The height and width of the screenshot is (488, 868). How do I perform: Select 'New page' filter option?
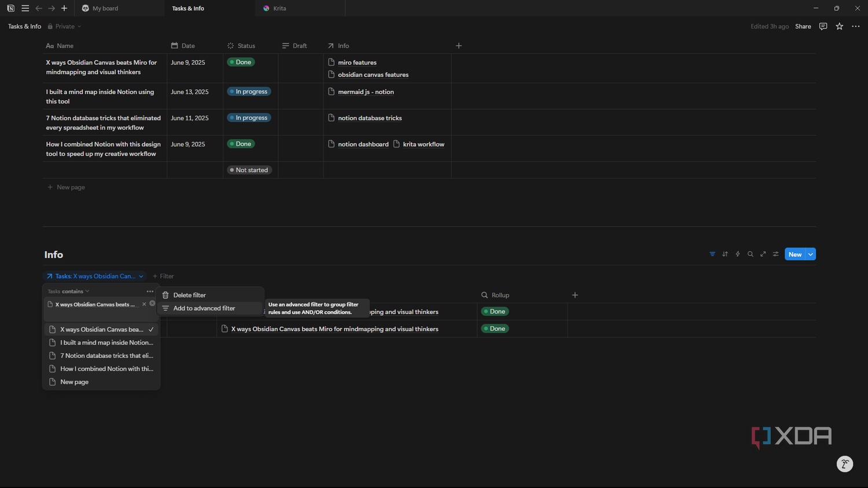(101, 382)
